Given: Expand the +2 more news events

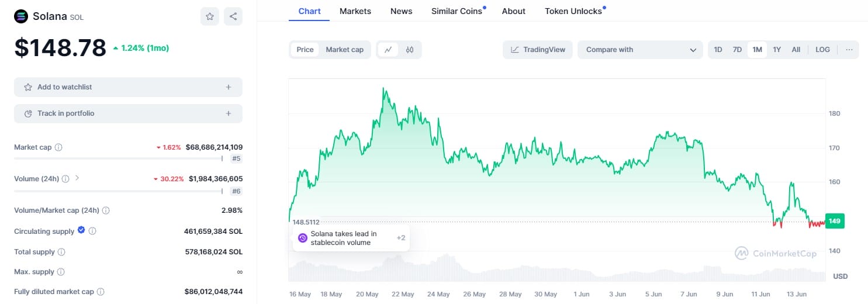Looking at the screenshot, I should coord(401,238).
